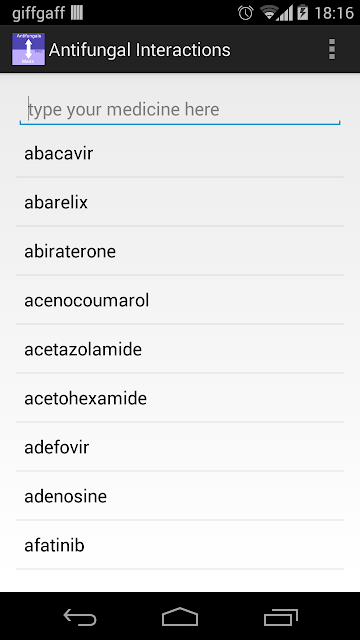The image size is (360, 640).
Task: Focus the 'type your medicine here' field
Action: 180,109
